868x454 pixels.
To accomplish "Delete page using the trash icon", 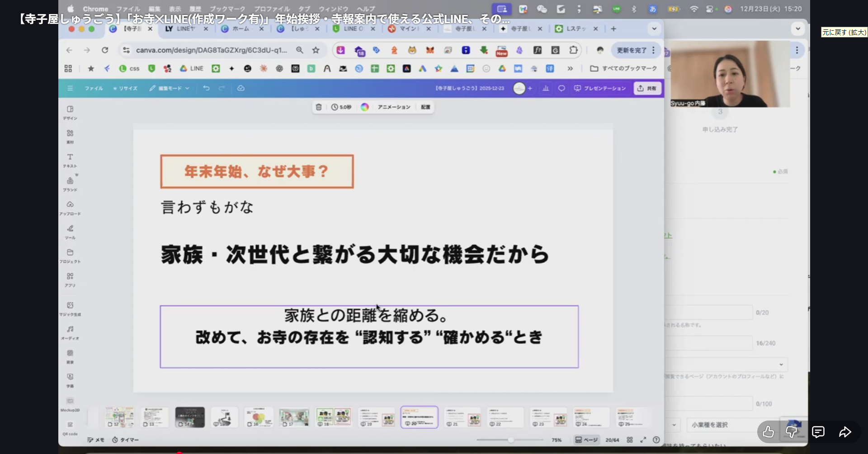I will [319, 107].
